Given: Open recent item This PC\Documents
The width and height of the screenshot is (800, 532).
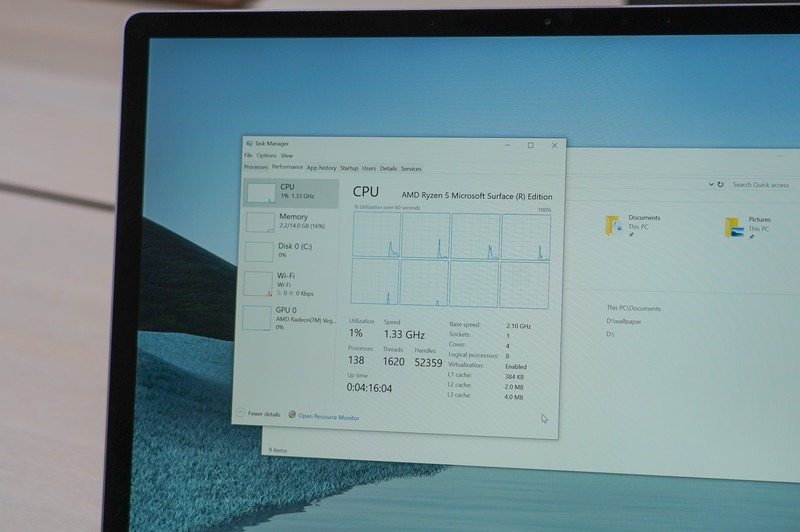Looking at the screenshot, I should pos(633,308).
